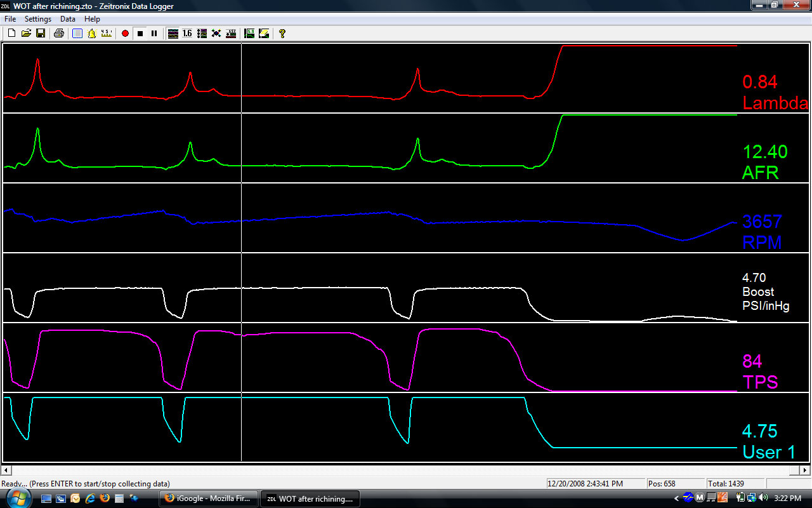This screenshot has width=812, height=508.
Task: Create a new log with blank page icon
Action: click(x=11, y=33)
